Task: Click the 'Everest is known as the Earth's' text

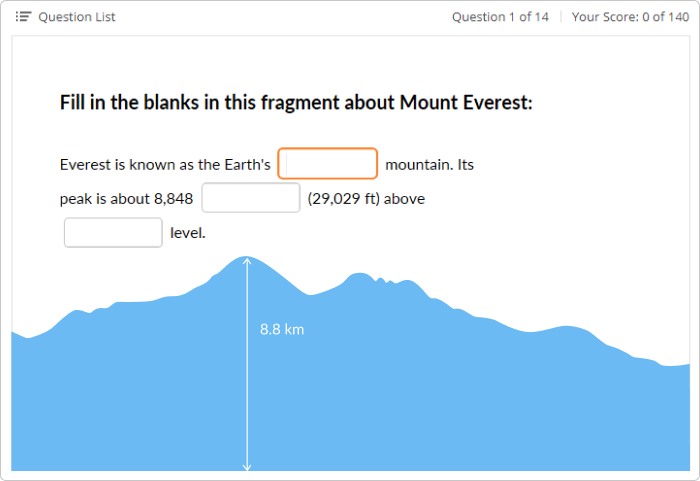Action: (x=165, y=165)
